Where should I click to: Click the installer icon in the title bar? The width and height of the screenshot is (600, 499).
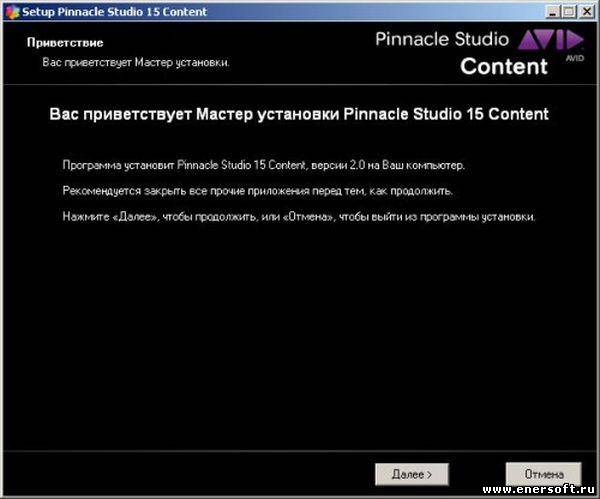[12, 12]
